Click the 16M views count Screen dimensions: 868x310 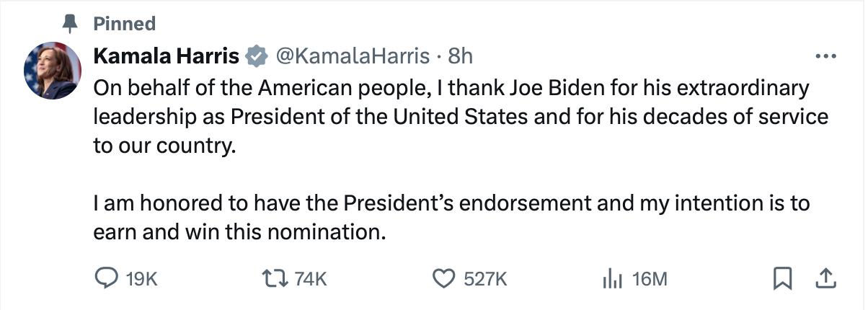(x=650, y=278)
